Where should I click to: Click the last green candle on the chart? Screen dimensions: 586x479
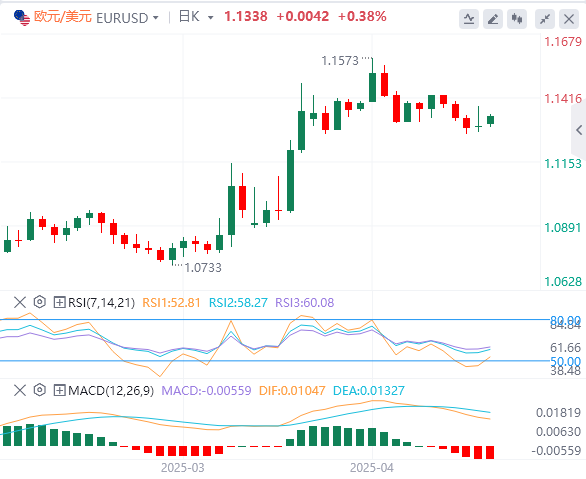491,120
